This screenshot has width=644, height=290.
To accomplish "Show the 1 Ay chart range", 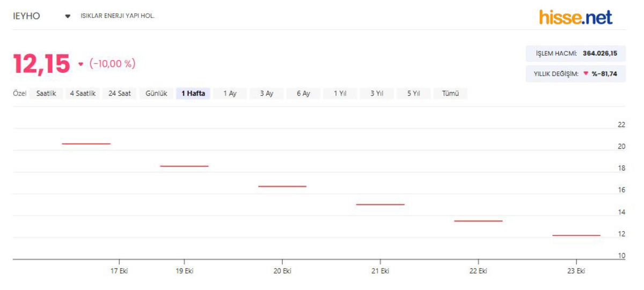I will coord(230,93).
